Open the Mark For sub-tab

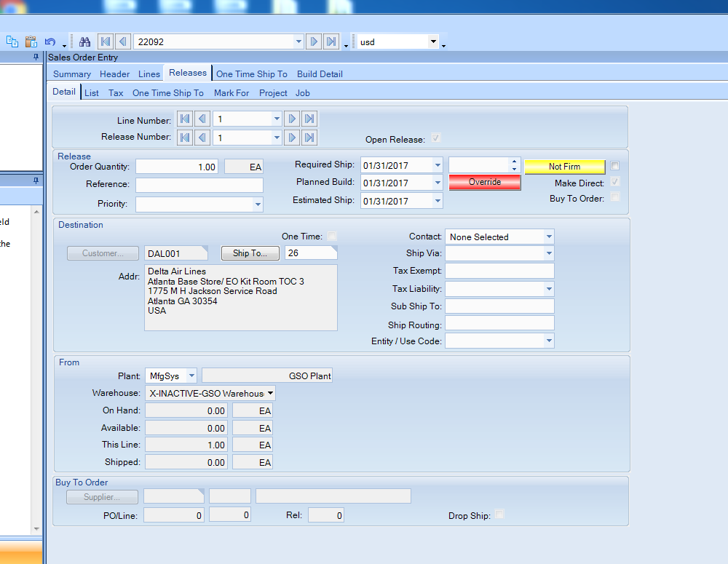tap(232, 93)
